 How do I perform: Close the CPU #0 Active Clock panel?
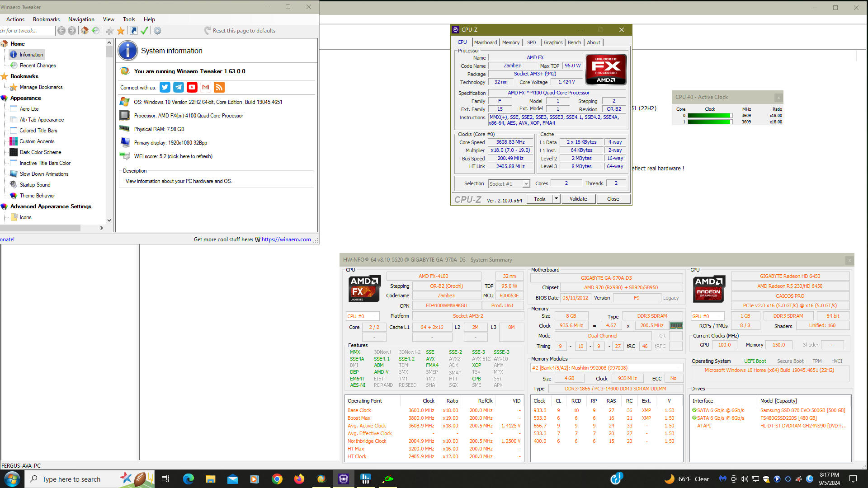pos(778,97)
